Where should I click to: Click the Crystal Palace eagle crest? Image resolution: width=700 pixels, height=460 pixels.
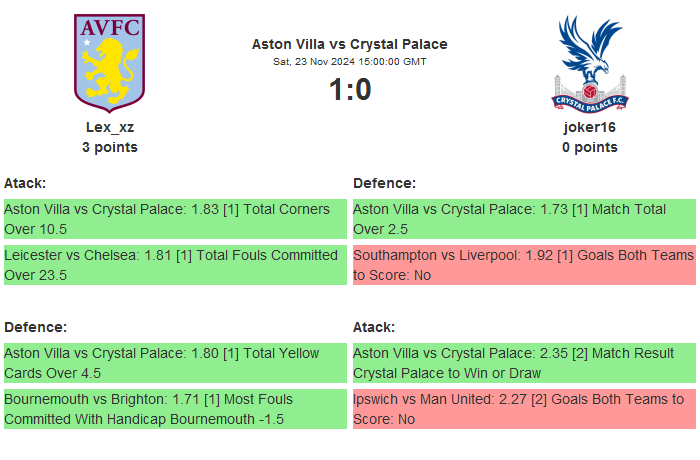(589, 62)
